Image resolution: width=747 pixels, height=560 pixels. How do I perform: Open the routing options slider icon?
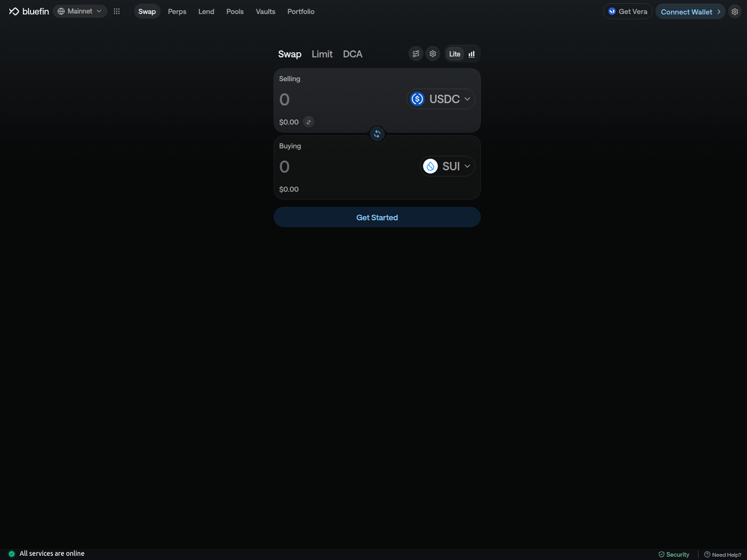(416, 54)
